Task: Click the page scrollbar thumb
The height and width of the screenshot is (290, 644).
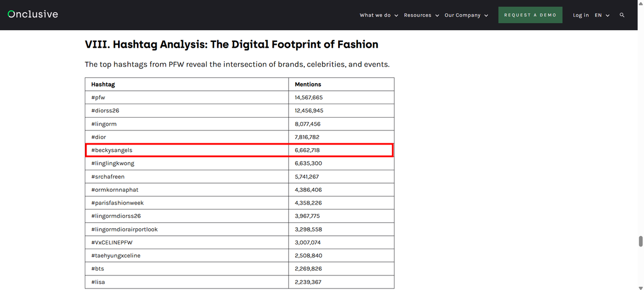Action: tap(640, 241)
